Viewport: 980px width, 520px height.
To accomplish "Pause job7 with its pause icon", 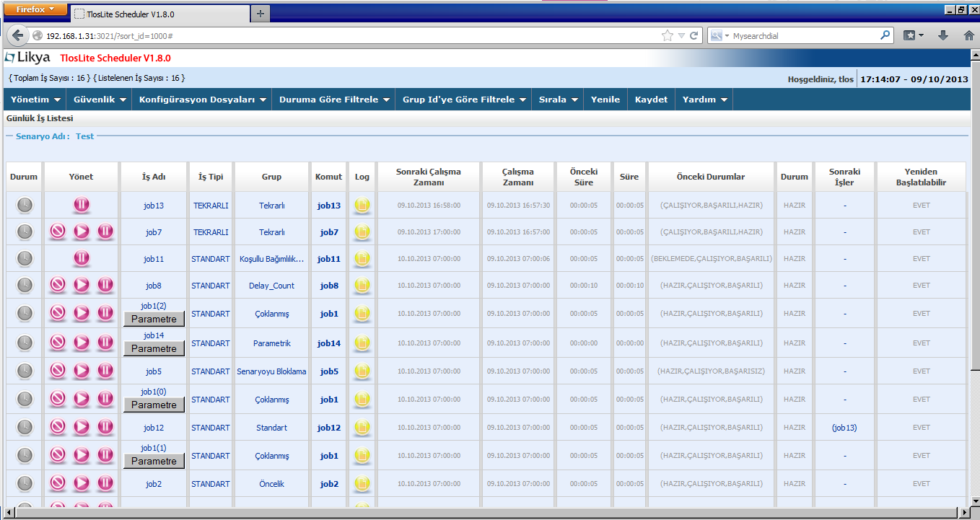I will 105,232.
